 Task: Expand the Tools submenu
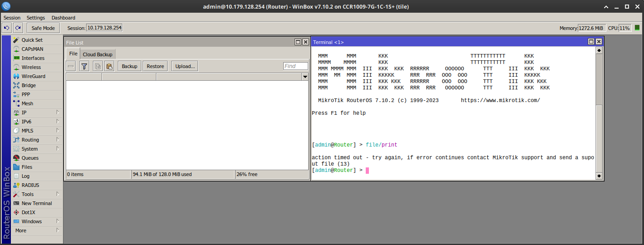coord(58,194)
